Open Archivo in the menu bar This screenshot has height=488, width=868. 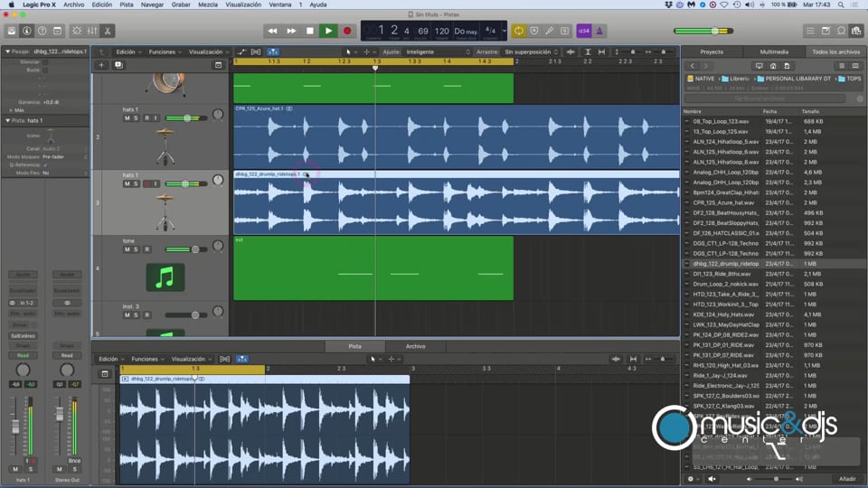pos(73,5)
